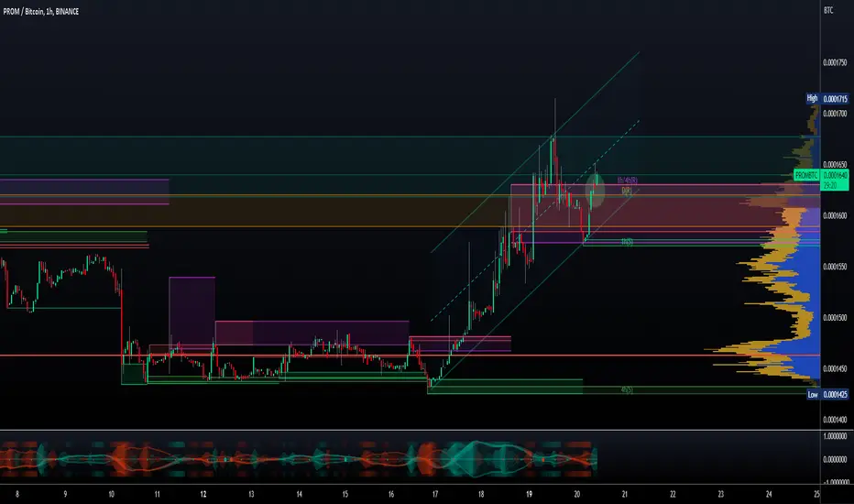Click date 22 on time axis
This screenshot has height=504, width=854.
click(673, 495)
